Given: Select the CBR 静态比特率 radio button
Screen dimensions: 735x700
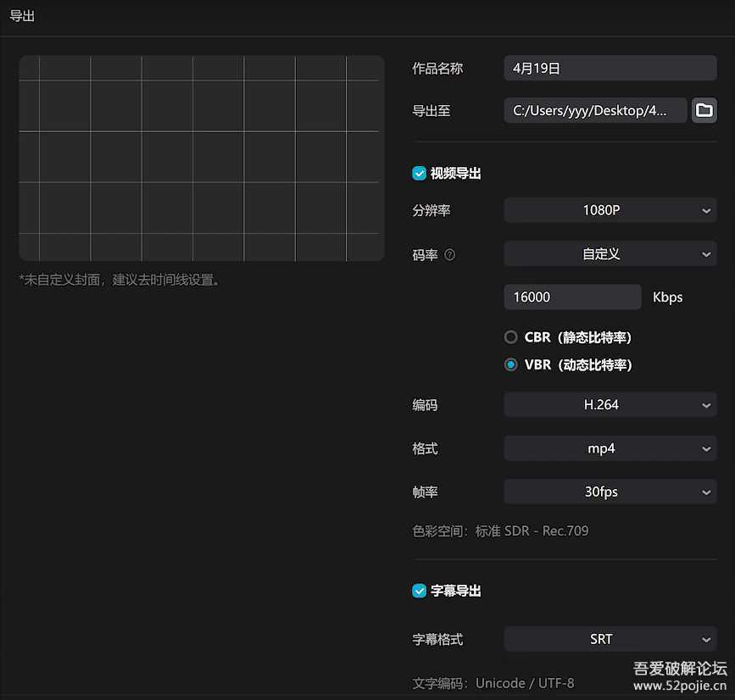Looking at the screenshot, I should pyautogui.click(x=511, y=336).
